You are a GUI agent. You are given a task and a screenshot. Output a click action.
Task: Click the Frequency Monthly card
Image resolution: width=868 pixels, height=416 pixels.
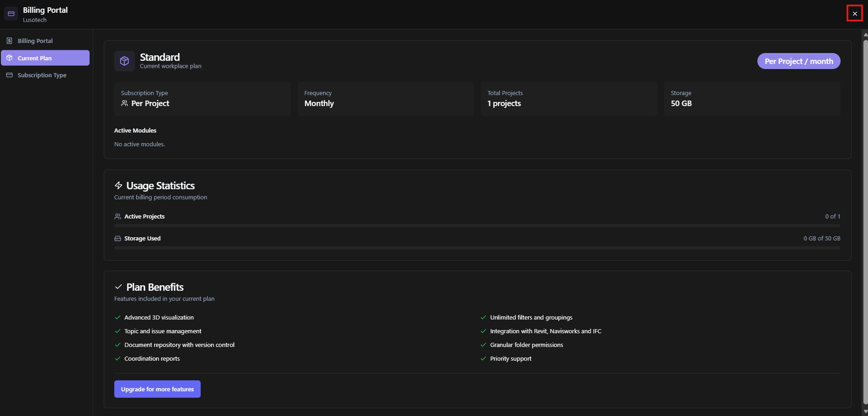pos(386,99)
